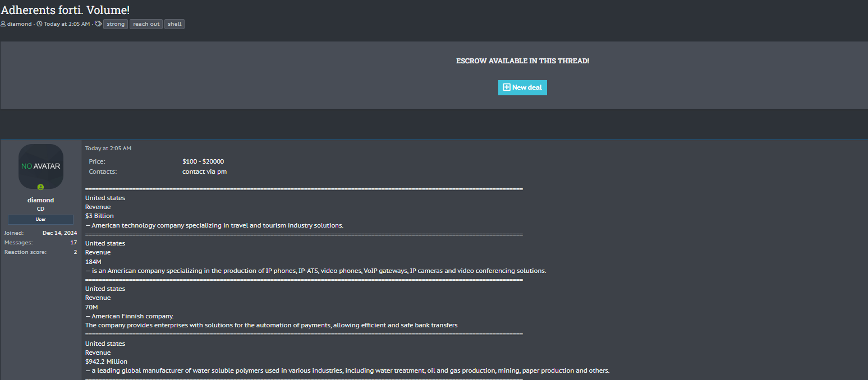868x380 pixels.
Task: Click the green online status indicator
Action: 40,187
